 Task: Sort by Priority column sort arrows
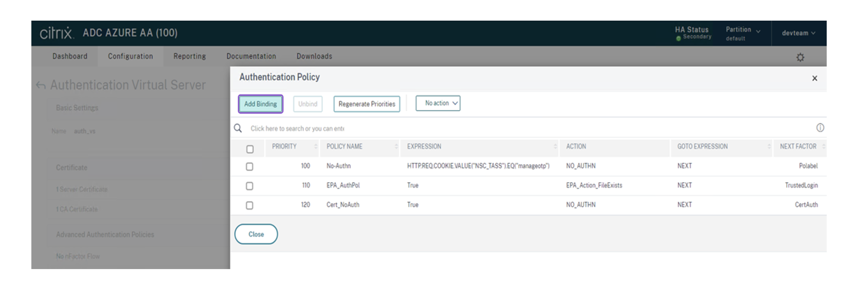click(315, 147)
